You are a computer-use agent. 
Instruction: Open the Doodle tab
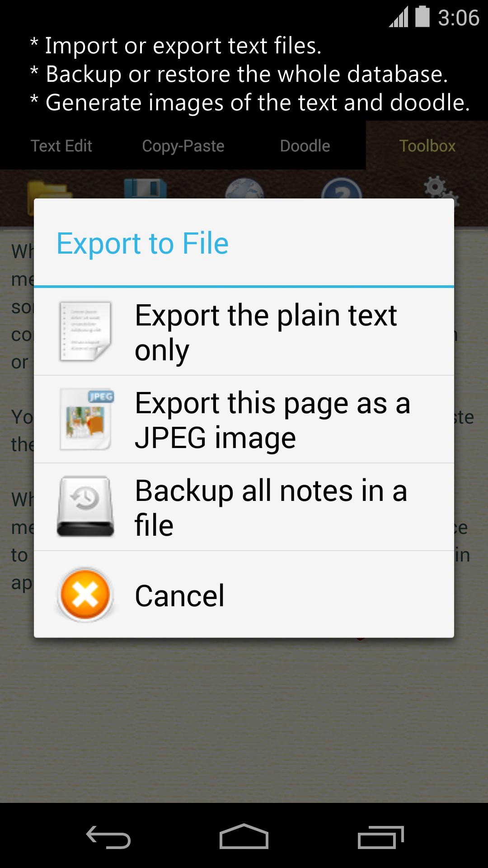(305, 146)
